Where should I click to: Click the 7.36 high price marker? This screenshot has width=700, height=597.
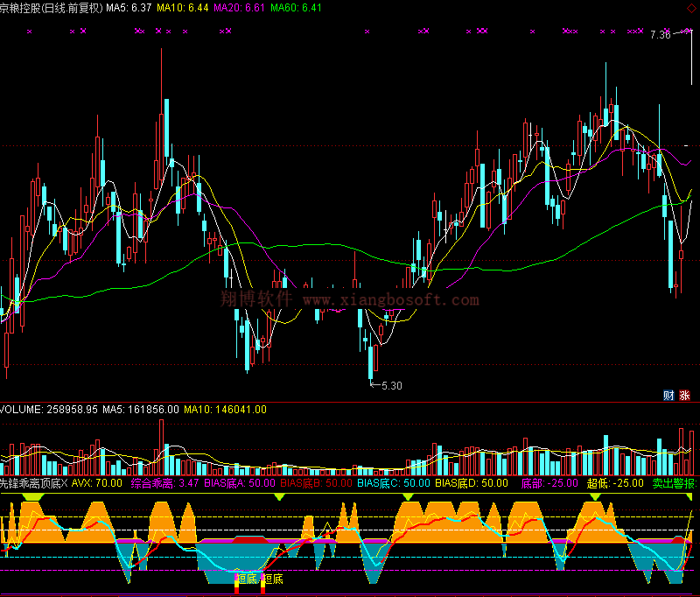click(661, 35)
